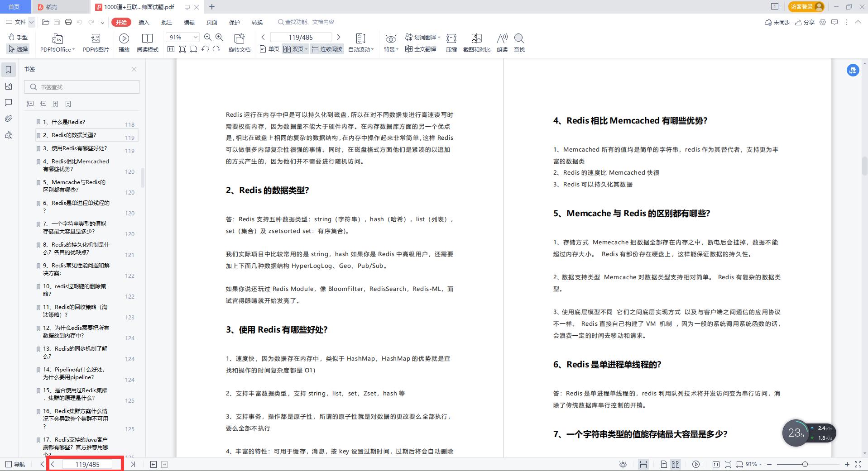Open 背景 background dropdown

click(391, 43)
